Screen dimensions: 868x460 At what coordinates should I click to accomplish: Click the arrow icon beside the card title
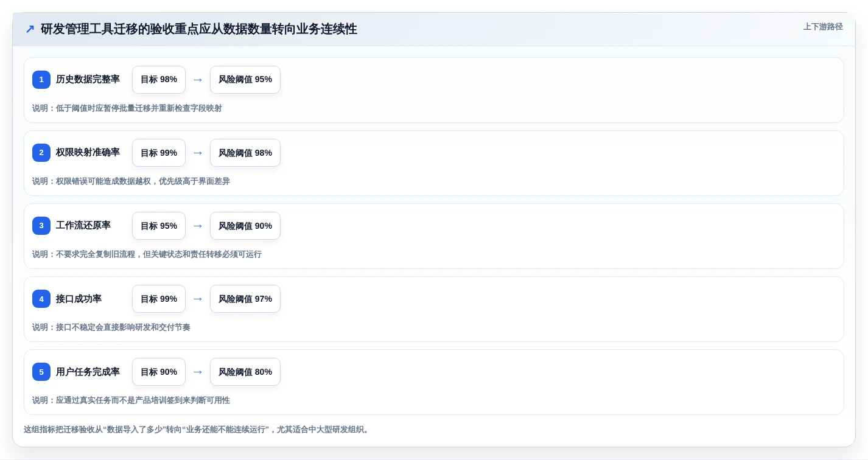[x=29, y=29]
